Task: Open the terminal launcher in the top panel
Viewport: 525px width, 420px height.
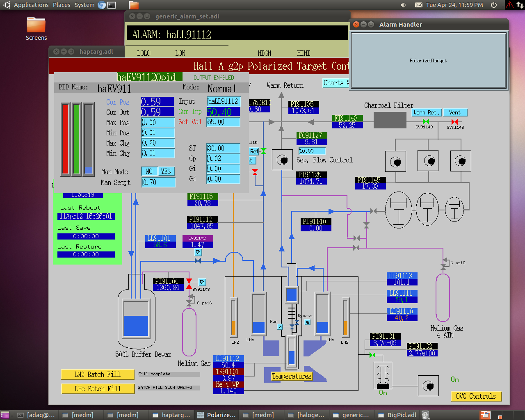Action: click(112, 5)
